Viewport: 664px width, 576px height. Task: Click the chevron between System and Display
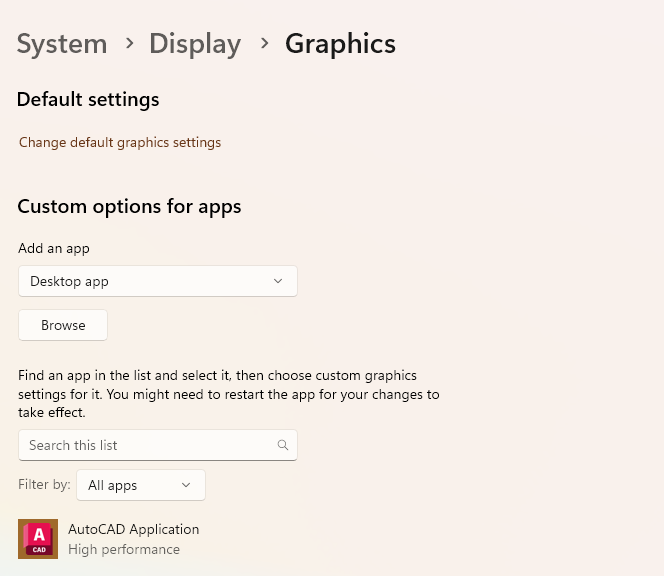pyautogui.click(x=129, y=43)
